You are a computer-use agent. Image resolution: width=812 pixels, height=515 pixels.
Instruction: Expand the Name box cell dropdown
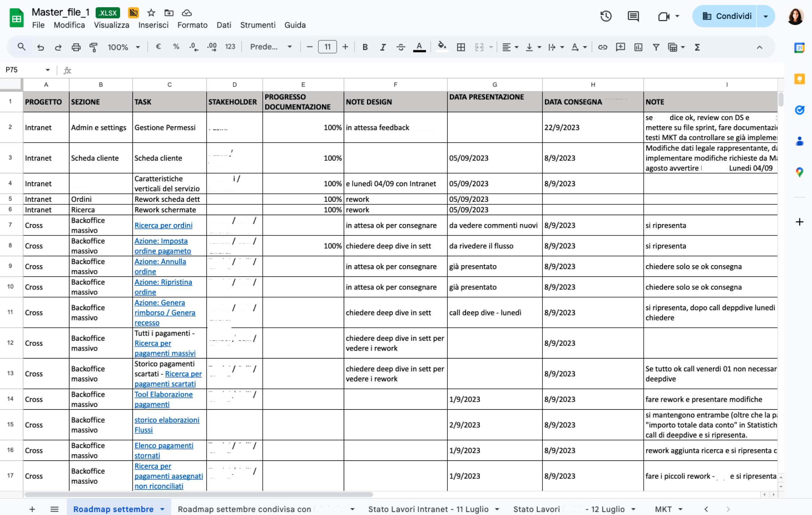48,70
